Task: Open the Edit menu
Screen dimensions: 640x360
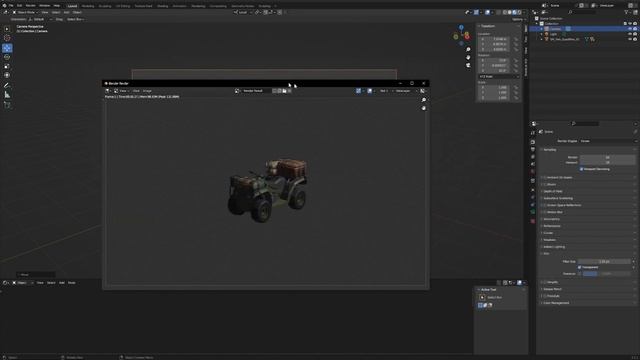Action: coord(19,6)
